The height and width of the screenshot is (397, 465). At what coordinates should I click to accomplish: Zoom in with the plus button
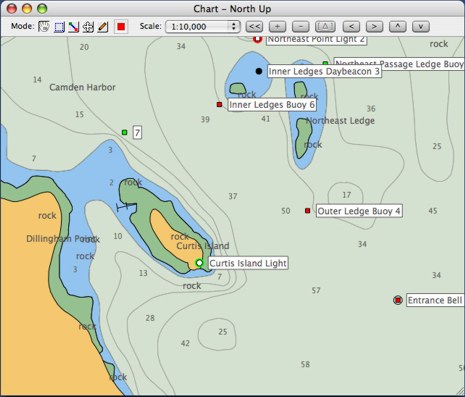277,27
